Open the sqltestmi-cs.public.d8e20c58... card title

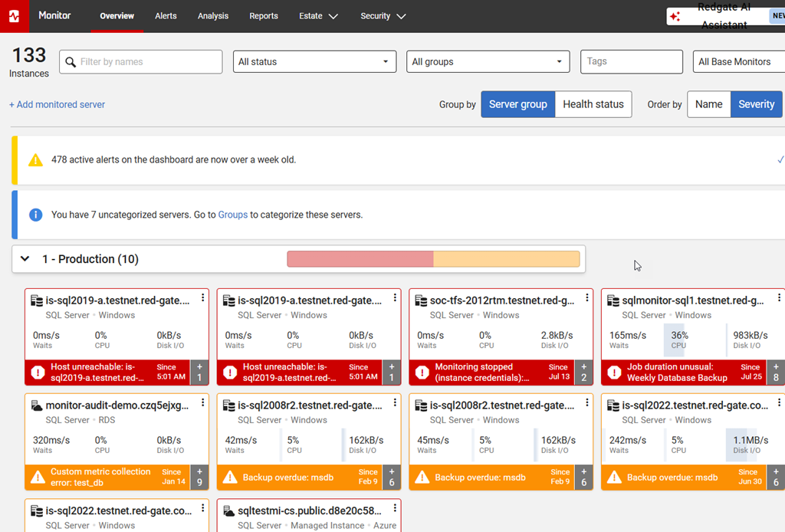310,511
